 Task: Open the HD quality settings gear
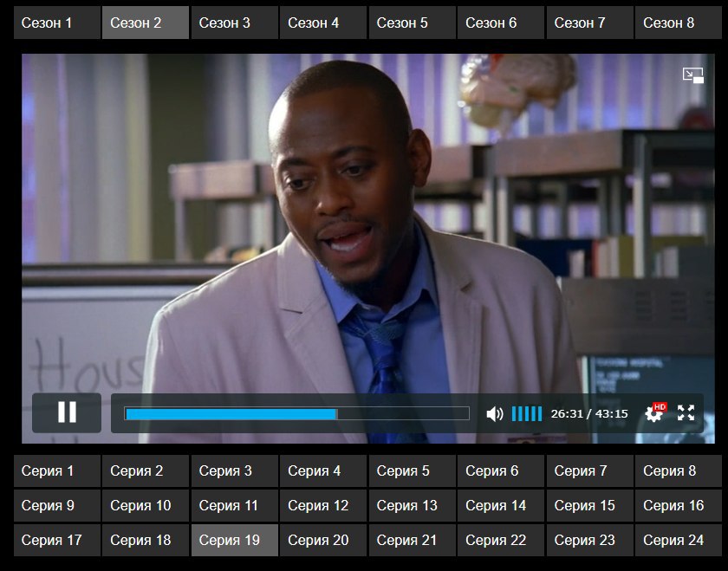tap(654, 412)
